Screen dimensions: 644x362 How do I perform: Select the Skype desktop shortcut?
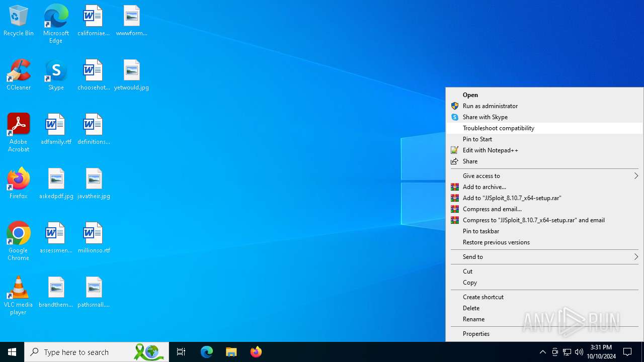click(x=56, y=75)
